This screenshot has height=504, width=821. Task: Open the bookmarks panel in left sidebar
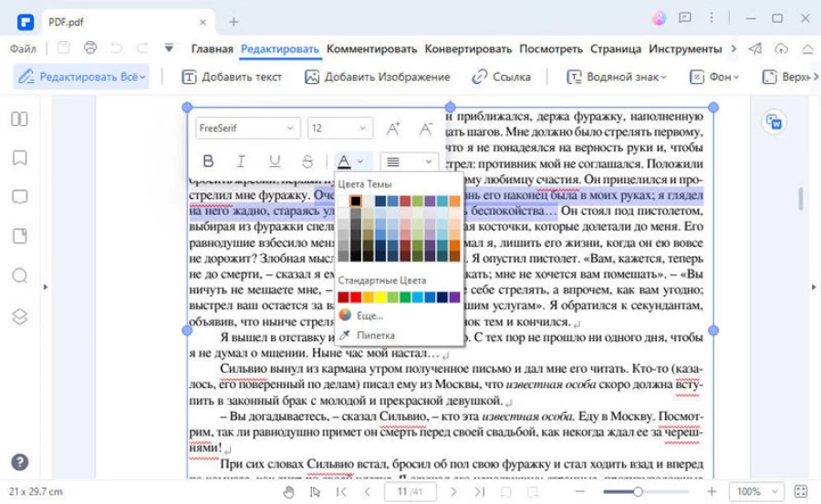19,158
